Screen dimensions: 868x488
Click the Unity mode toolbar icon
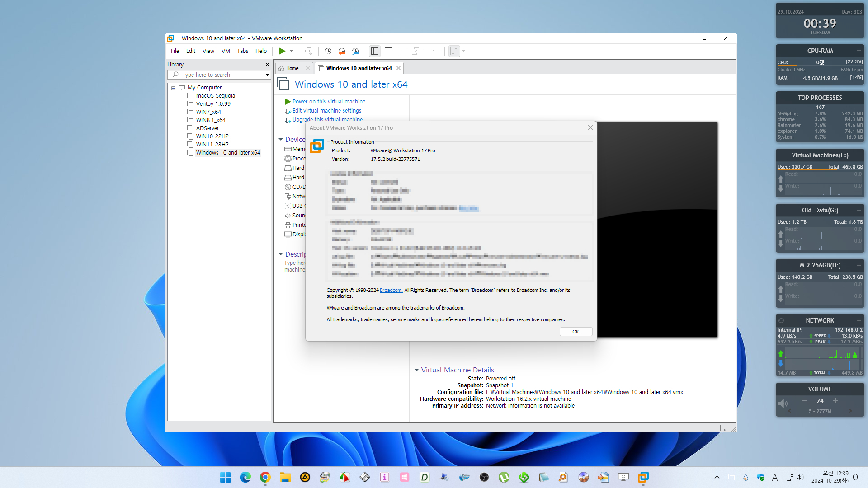415,51
